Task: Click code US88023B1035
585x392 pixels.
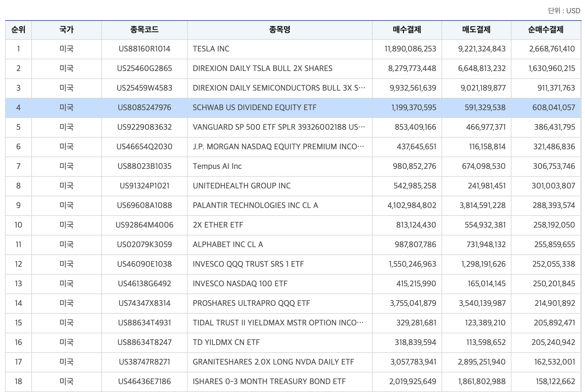Action: coord(145,166)
